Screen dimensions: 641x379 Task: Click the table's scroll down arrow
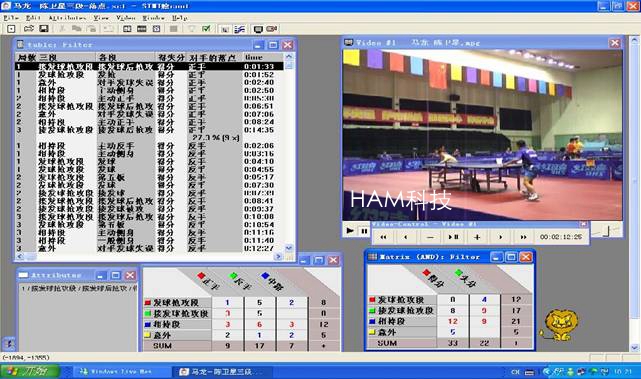click(289, 248)
